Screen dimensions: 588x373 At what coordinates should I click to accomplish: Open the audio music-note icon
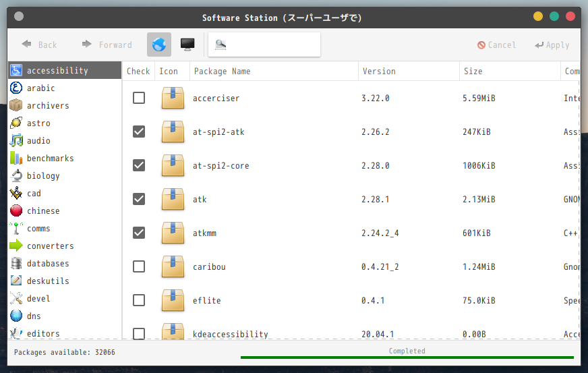point(16,140)
